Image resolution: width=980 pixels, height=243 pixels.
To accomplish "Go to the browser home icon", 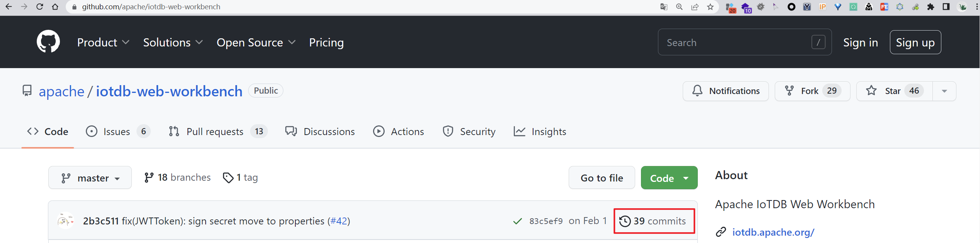I will (55, 7).
